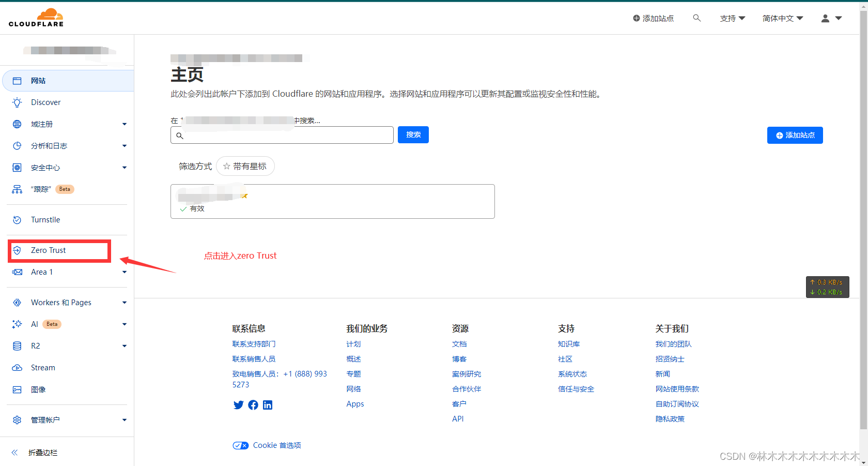Click the Stream cloud icon
The height and width of the screenshot is (466, 868).
pyautogui.click(x=17, y=368)
